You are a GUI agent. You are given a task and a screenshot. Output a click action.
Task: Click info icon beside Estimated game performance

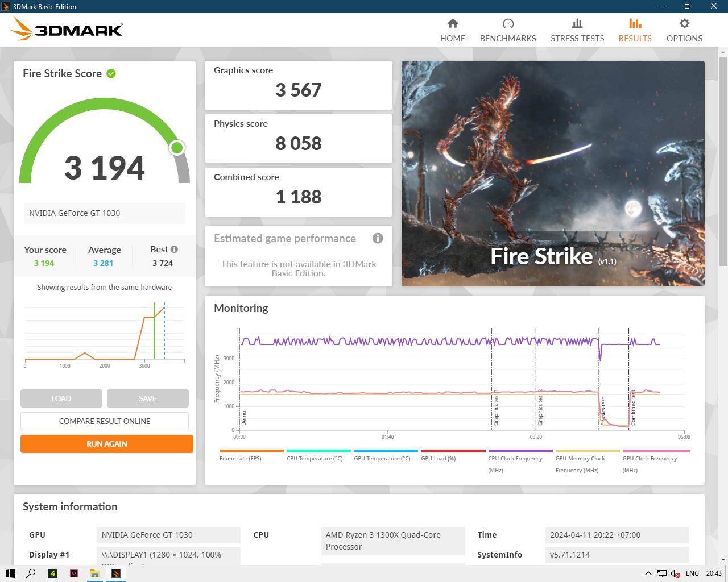click(378, 238)
